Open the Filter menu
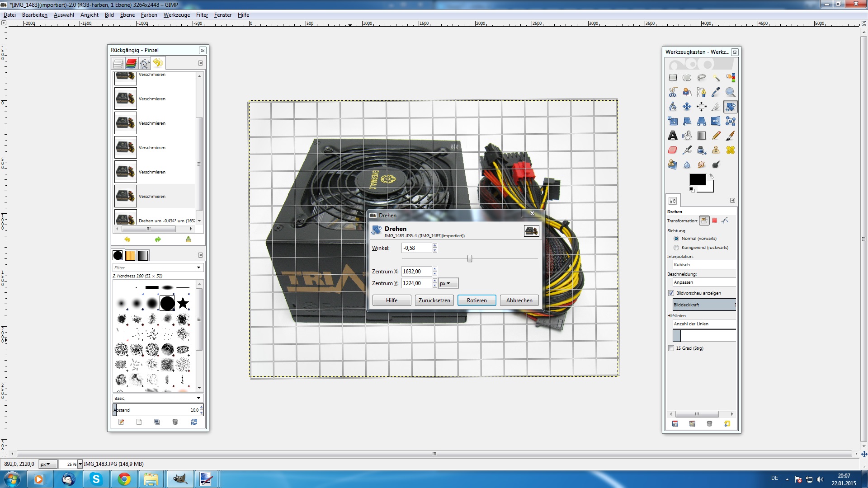 [x=202, y=15]
